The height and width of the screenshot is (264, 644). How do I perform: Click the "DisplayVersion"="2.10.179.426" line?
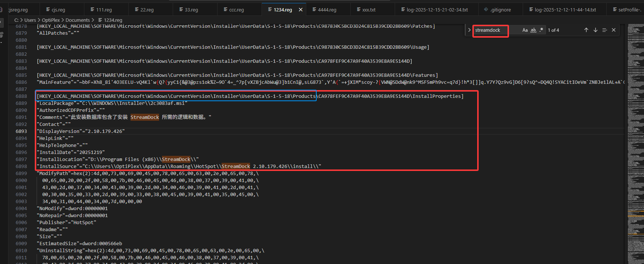[x=81, y=131]
